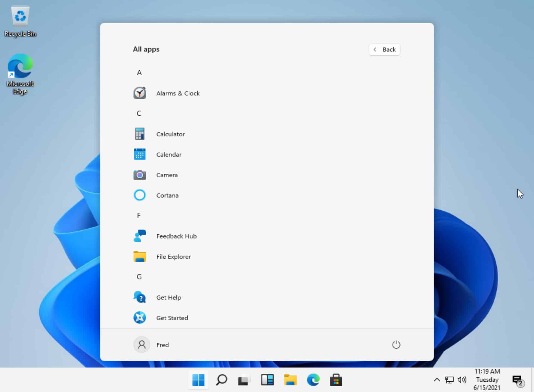Select the Fred user account
This screenshot has width=534, height=392.
coord(151,345)
